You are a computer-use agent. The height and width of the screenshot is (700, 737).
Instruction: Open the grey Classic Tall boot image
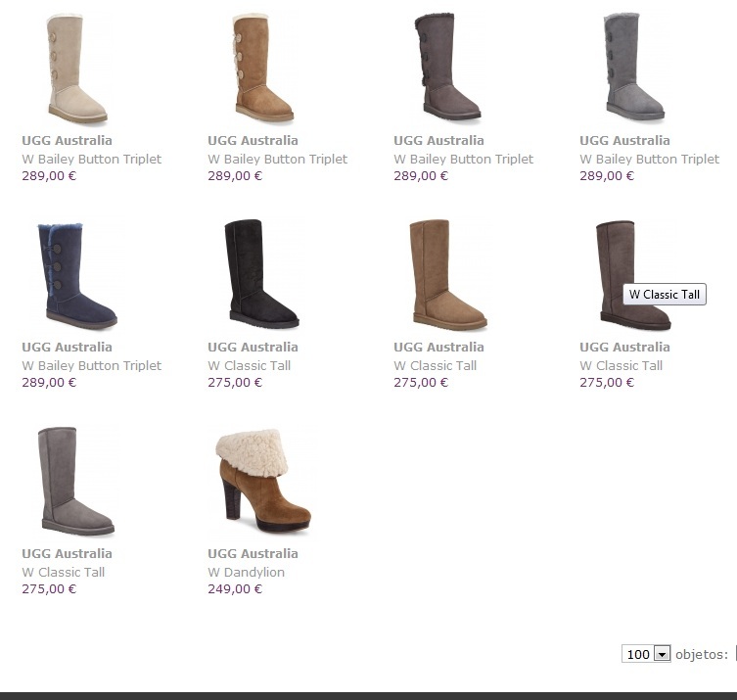click(76, 482)
